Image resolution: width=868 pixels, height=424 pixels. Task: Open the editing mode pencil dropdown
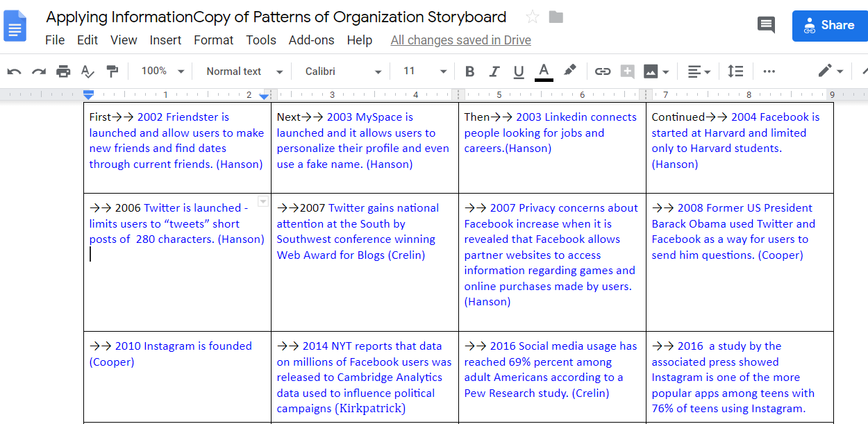tap(831, 71)
